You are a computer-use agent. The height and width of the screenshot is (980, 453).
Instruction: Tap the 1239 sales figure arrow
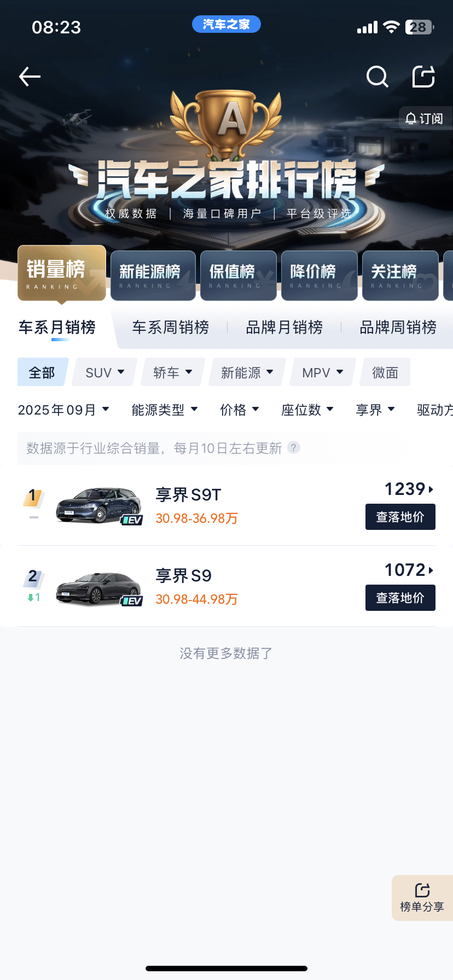coord(409,489)
